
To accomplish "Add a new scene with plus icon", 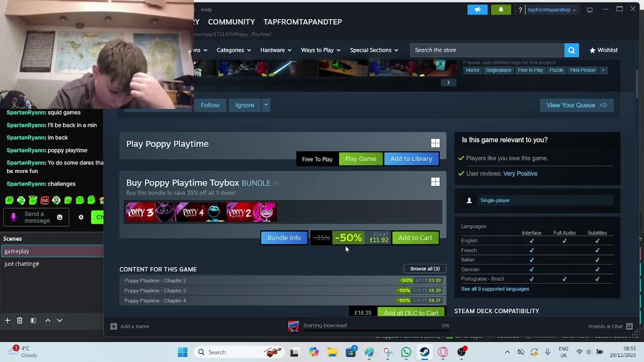I will pyautogui.click(x=8, y=320).
